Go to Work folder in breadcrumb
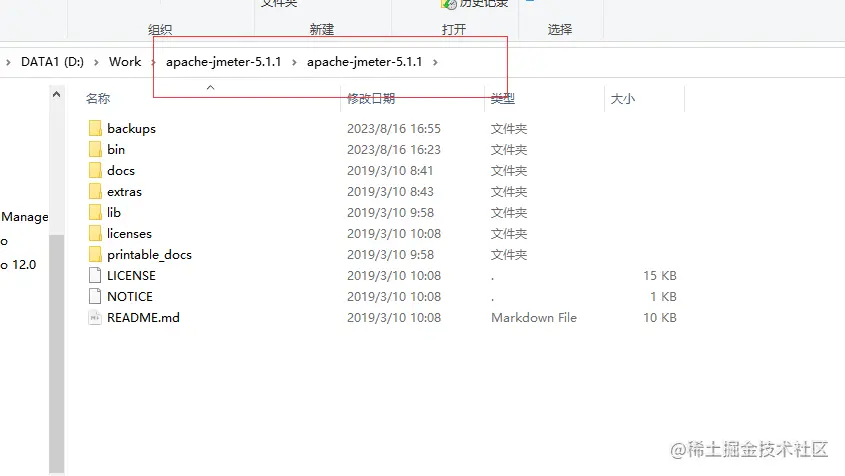Viewport: 845px width, 476px height. point(125,62)
